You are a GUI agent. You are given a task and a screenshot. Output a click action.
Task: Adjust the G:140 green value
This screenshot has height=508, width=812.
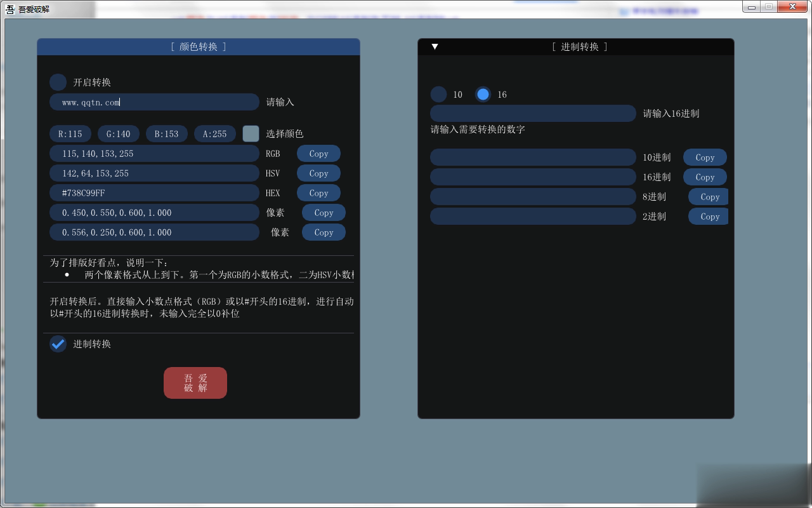click(x=119, y=134)
